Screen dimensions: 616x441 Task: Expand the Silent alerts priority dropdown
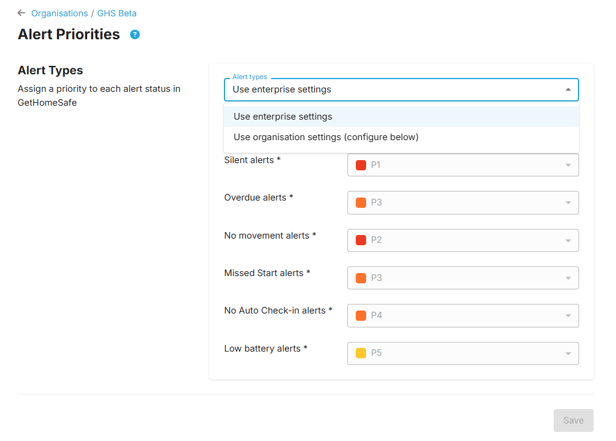[463, 165]
